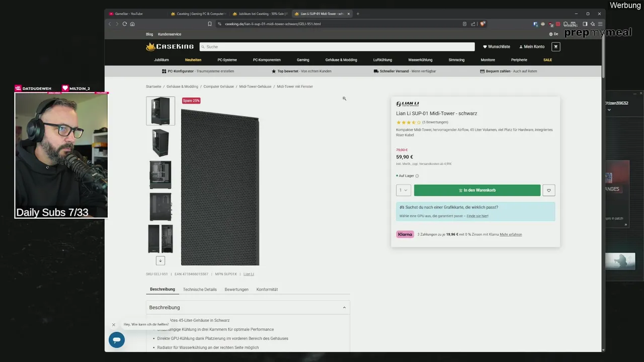
Task: Collapse the Beschreibung section chevron
Action: coord(344,307)
